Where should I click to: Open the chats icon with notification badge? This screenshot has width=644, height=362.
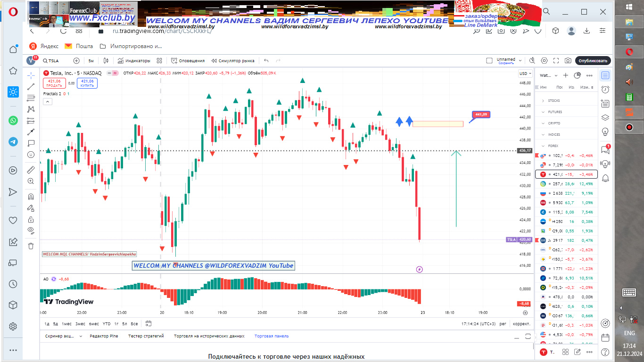pyautogui.click(x=605, y=149)
